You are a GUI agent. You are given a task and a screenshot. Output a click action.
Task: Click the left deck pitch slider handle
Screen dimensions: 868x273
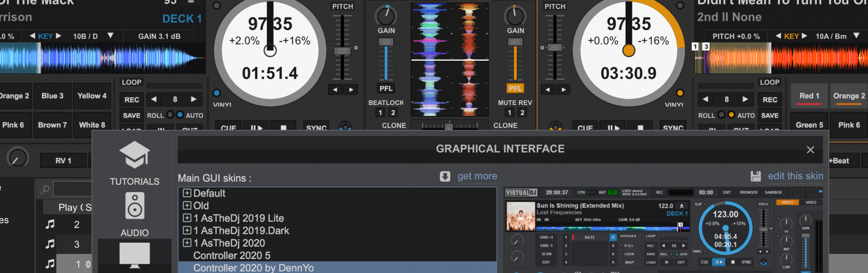[x=342, y=51]
